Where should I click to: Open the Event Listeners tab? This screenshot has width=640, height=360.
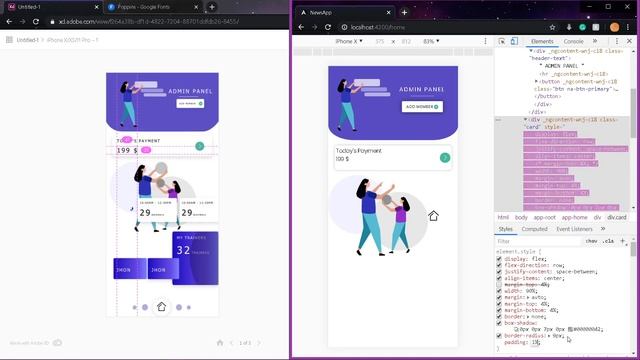point(574,229)
